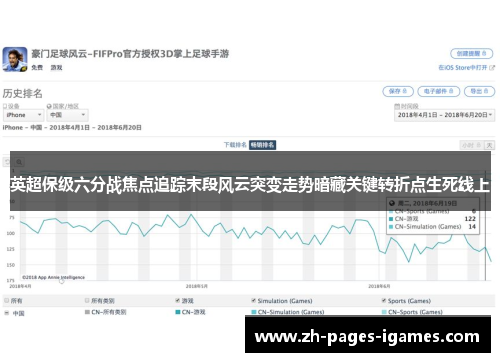This screenshot has width=500, height=362.
Task: Click the 保存 button
Action: point(398,91)
